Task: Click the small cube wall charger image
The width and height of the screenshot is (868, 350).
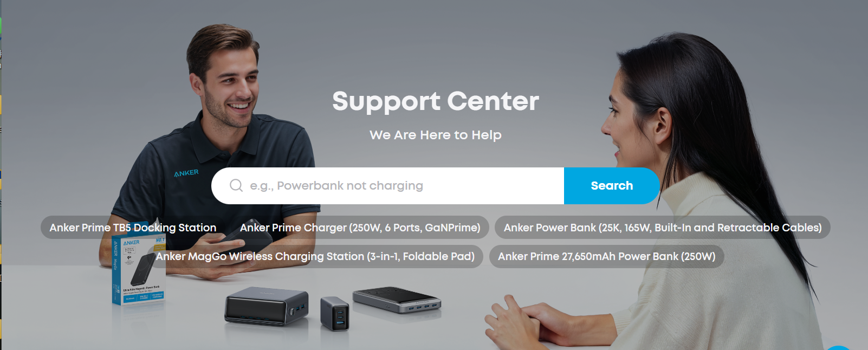Action: point(335,313)
